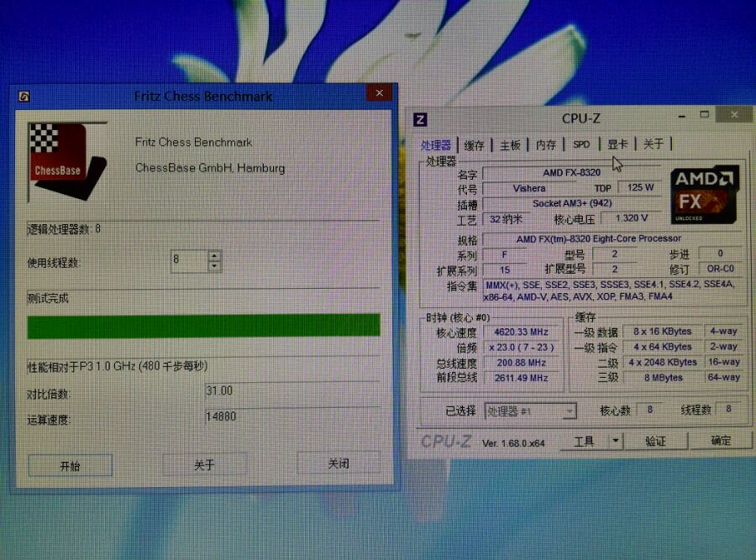Click the 64-way L3 associativity value
This screenshot has height=560, width=756.
[723, 377]
